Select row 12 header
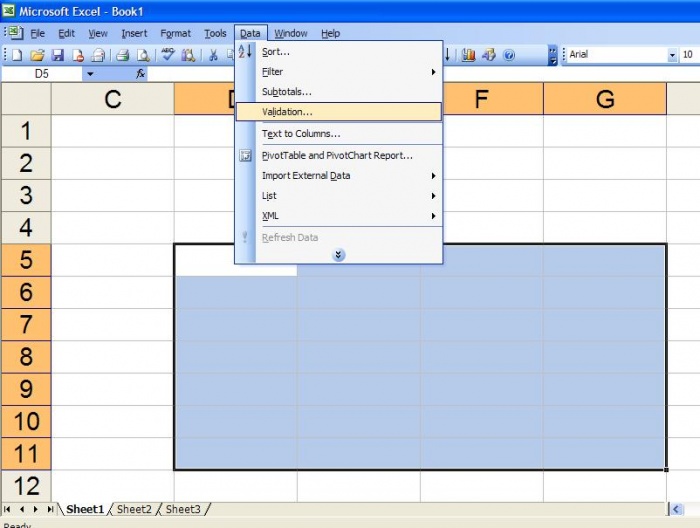Screen dimensions: 700x528 pyautogui.click(x=26, y=486)
